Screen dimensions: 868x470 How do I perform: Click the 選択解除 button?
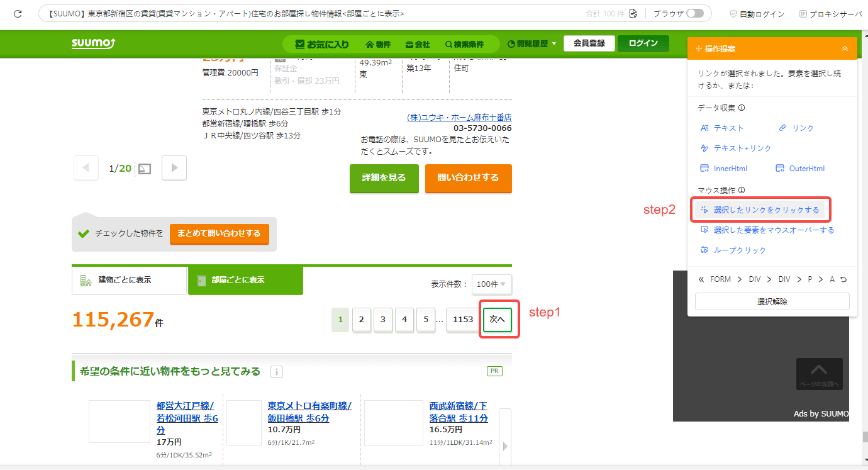772,301
